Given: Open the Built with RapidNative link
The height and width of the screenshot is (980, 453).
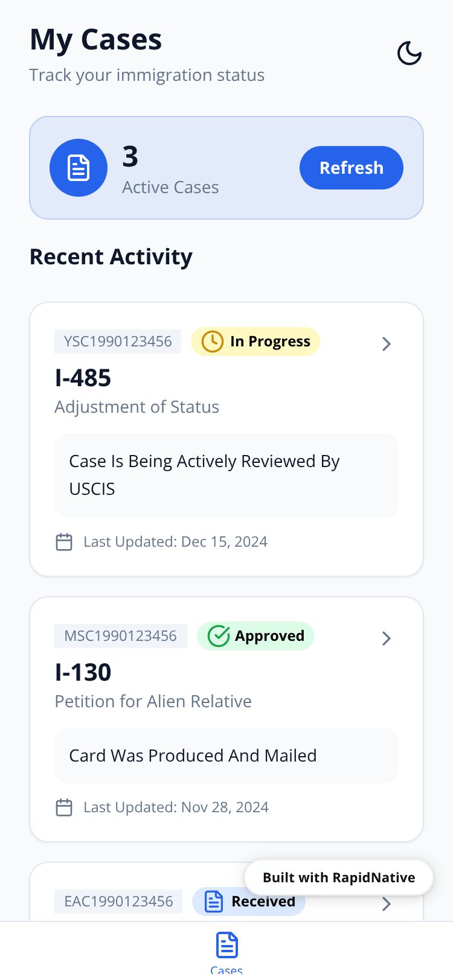Looking at the screenshot, I should pos(339,877).
